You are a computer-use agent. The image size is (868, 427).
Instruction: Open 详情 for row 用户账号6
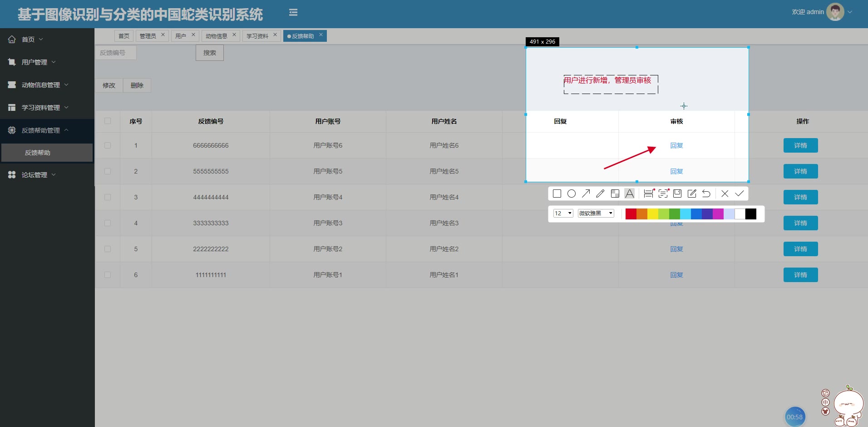click(x=801, y=145)
